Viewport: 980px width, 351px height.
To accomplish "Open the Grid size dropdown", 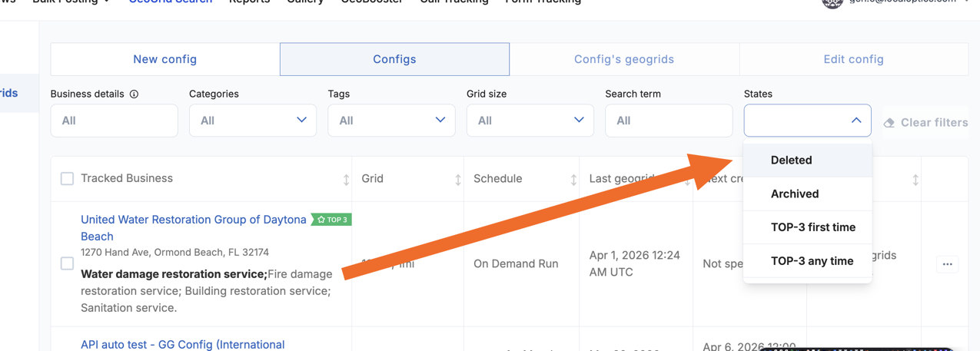I will tap(530, 121).
